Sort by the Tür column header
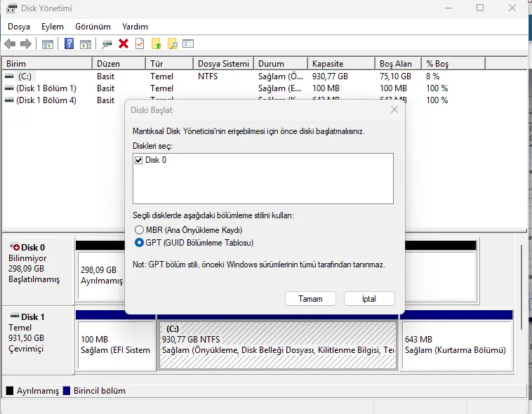This screenshot has height=414, width=532. tap(170, 63)
